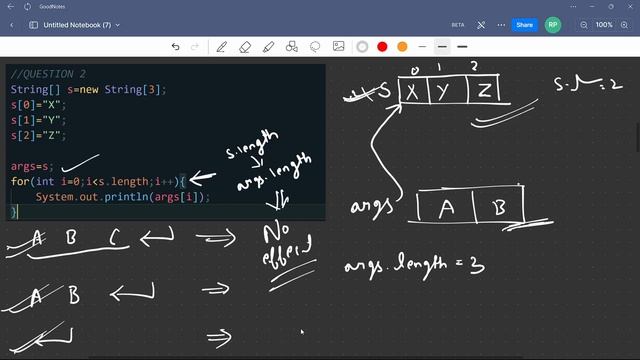Open the notebook more options menu
Screen dimensions: 640x360
coord(501,25)
